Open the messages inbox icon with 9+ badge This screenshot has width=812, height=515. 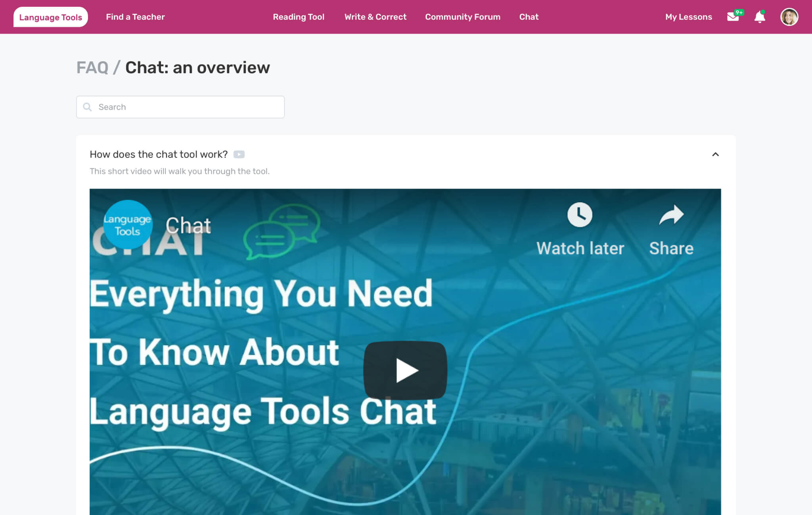[733, 17]
